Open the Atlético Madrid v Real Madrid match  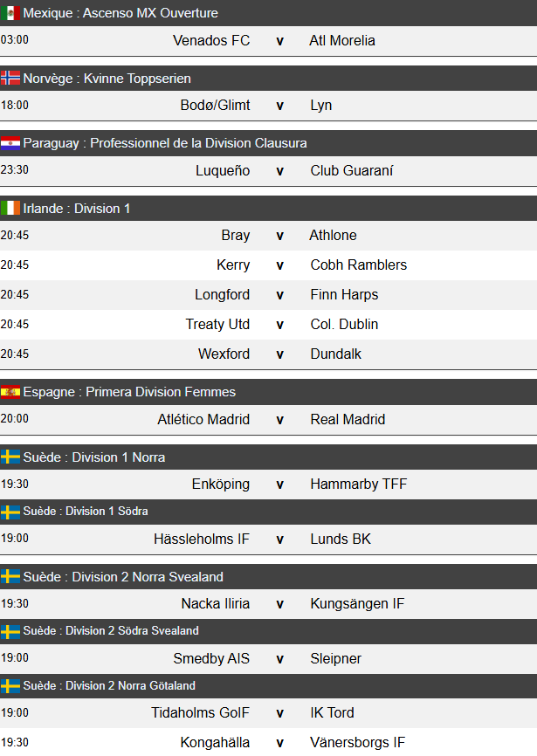[x=279, y=420]
